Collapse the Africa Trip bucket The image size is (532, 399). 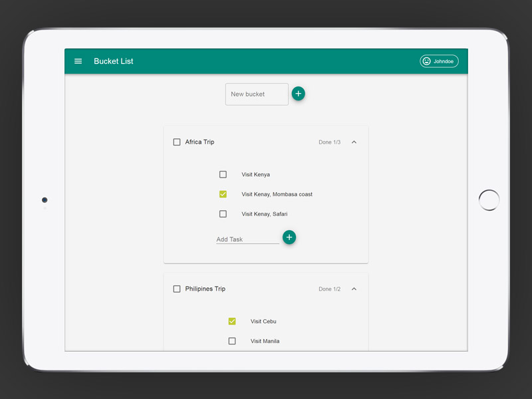click(354, 142)
